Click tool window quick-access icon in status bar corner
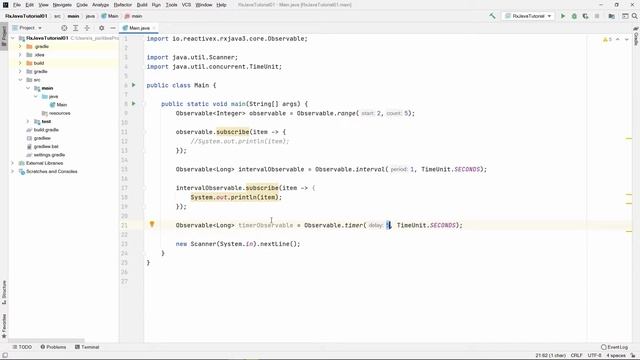This screenshot has height=360, width=640. [4, 356]
